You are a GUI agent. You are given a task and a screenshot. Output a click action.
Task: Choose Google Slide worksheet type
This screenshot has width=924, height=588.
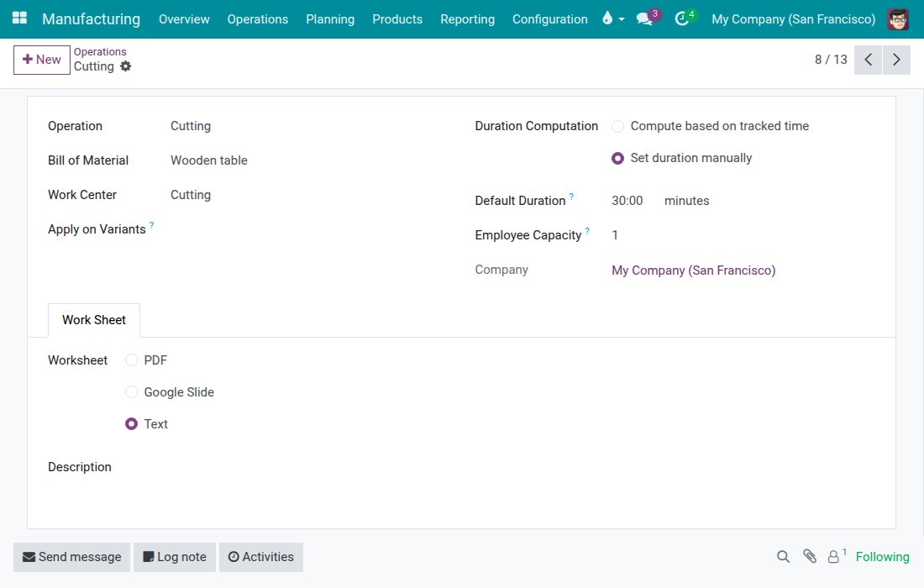click(x=131, y=391)
